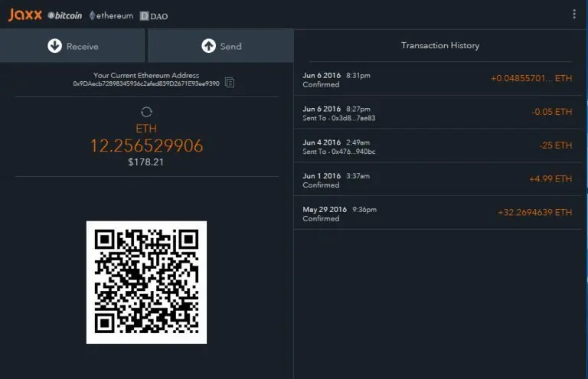
Task: Open the Jun 4 2016 2:49am transaction
Action: (x=438, y=145)
